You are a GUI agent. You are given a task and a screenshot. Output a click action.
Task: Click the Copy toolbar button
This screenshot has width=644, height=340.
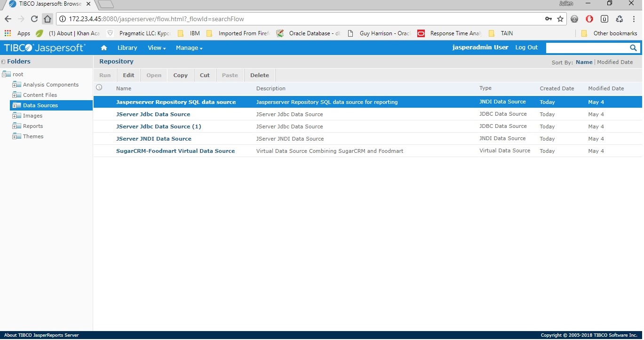click(x=181, y=75)
